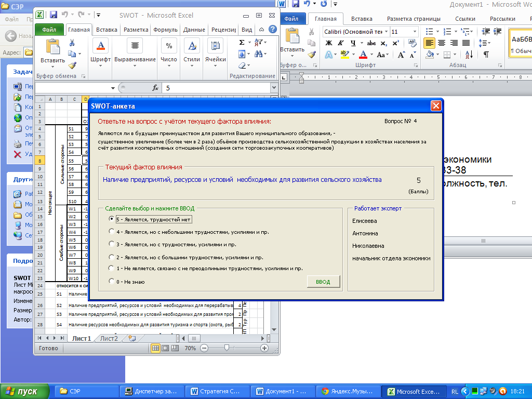Open the font size 11 dropdown in Word
The width and height of the screenshot is (532, 399).
click(415, 32)
